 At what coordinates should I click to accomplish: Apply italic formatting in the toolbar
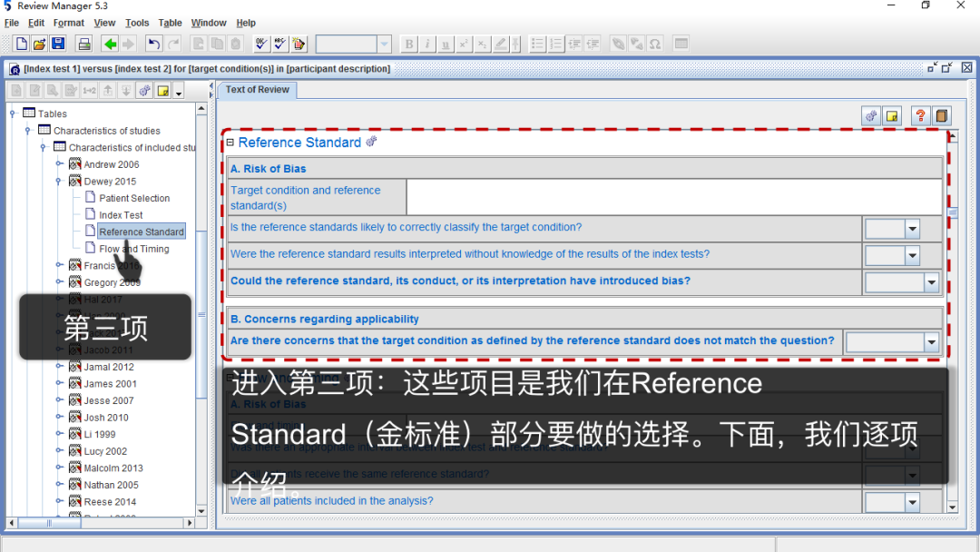pyautogui.click(x=427, y=44)
